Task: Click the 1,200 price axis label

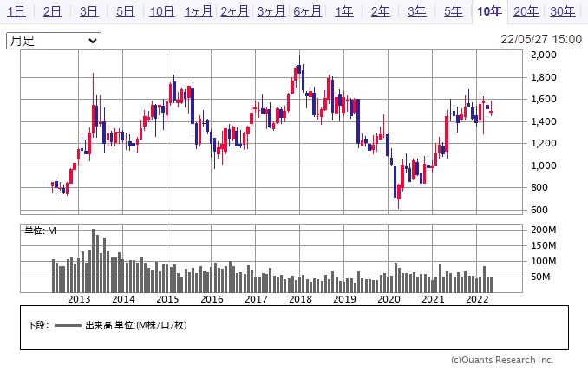Action: (x=544, y=143)
